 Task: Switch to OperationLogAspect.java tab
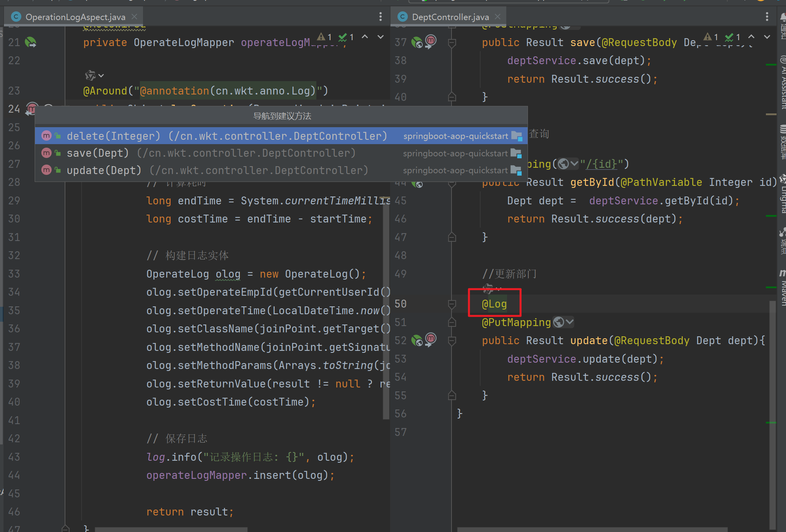tap(75, 17)
